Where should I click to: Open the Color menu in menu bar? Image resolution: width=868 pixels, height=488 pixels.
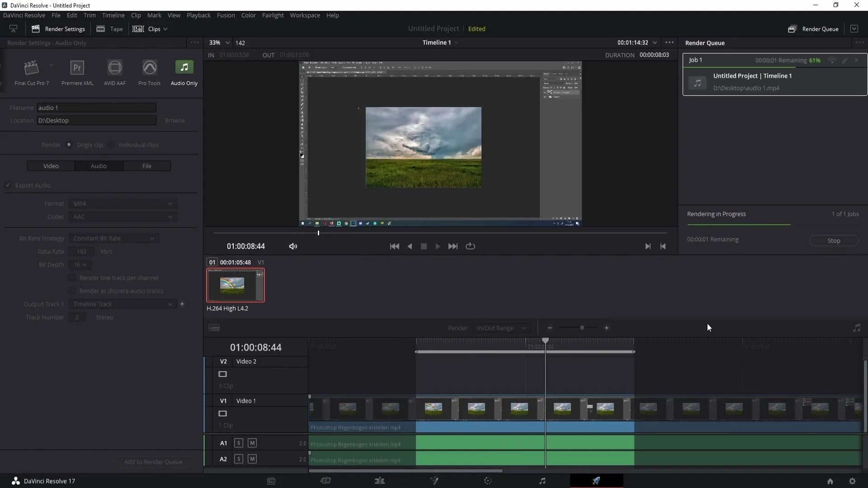[249, 15]
